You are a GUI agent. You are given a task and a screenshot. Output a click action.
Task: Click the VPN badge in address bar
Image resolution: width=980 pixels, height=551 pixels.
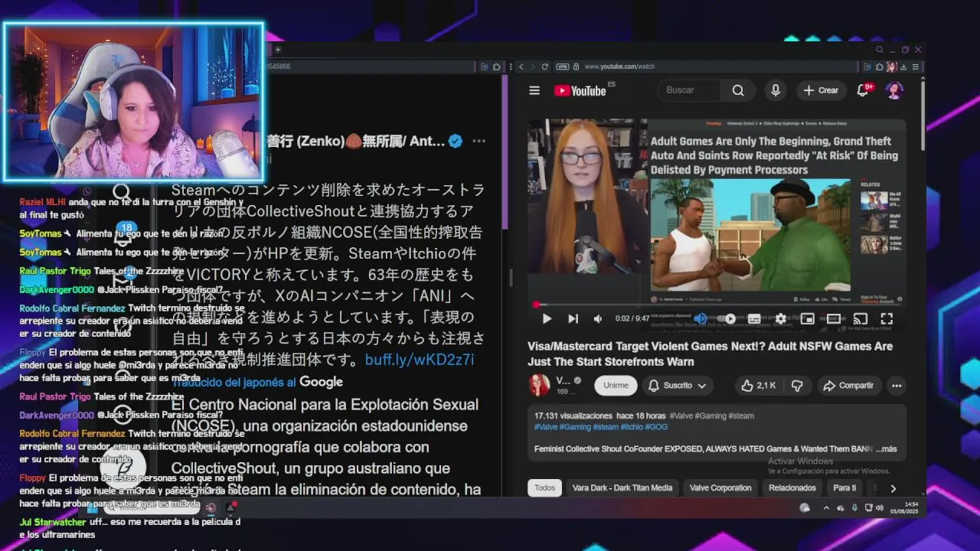[563, 67]
